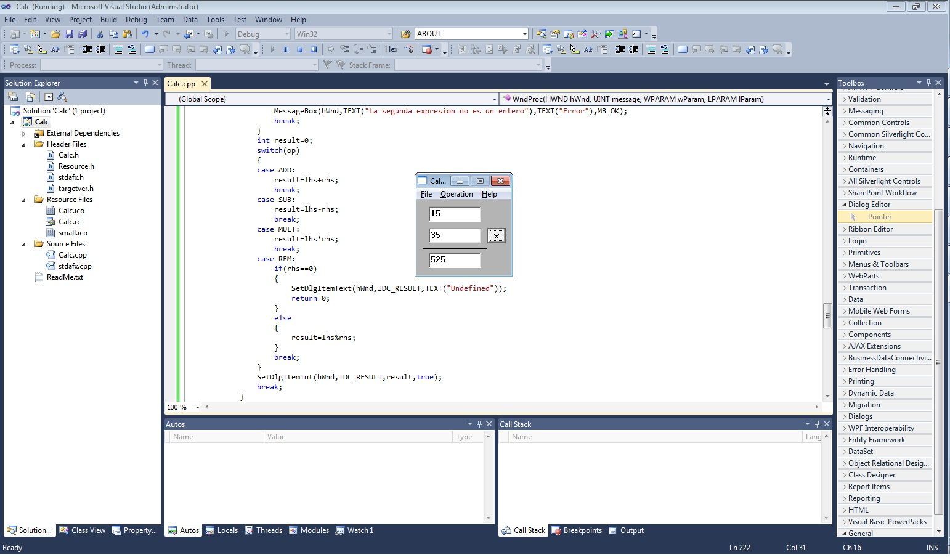Unpin the Toolbox panel
The image size is (950, 560).
coord(929,83)
